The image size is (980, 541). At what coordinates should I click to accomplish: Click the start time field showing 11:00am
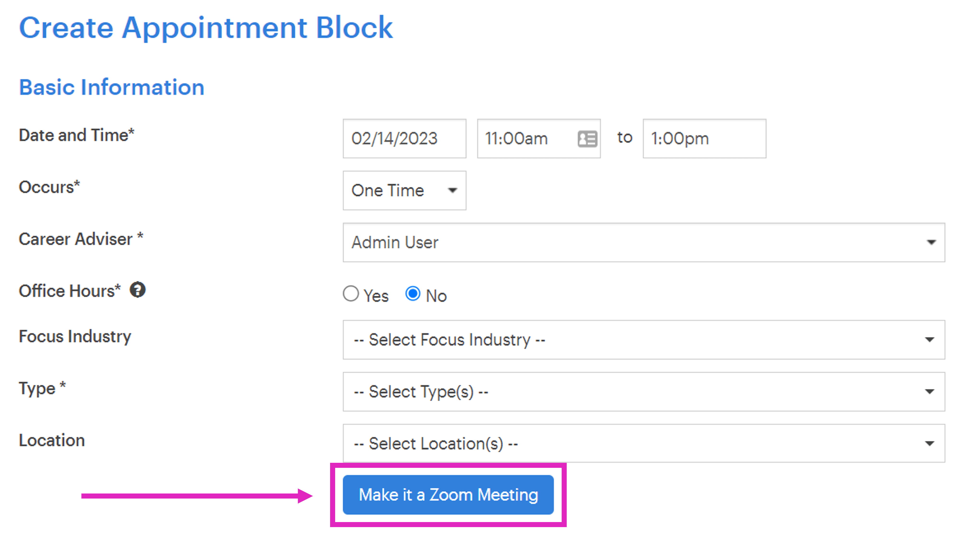[x=525, y=139]
